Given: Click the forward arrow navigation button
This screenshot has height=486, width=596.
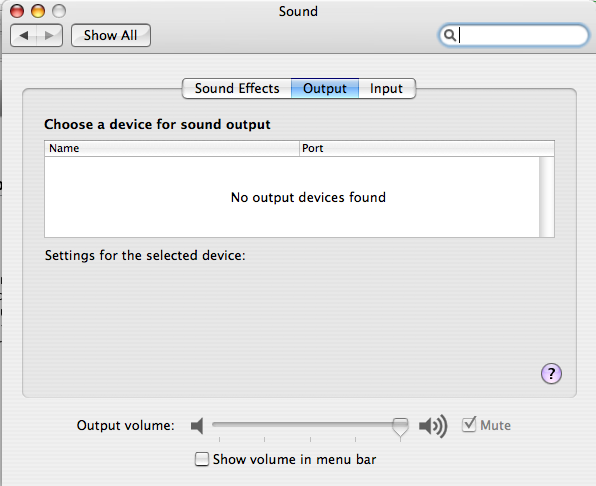Looking at the screenshot, I should (x=49, y=36).
